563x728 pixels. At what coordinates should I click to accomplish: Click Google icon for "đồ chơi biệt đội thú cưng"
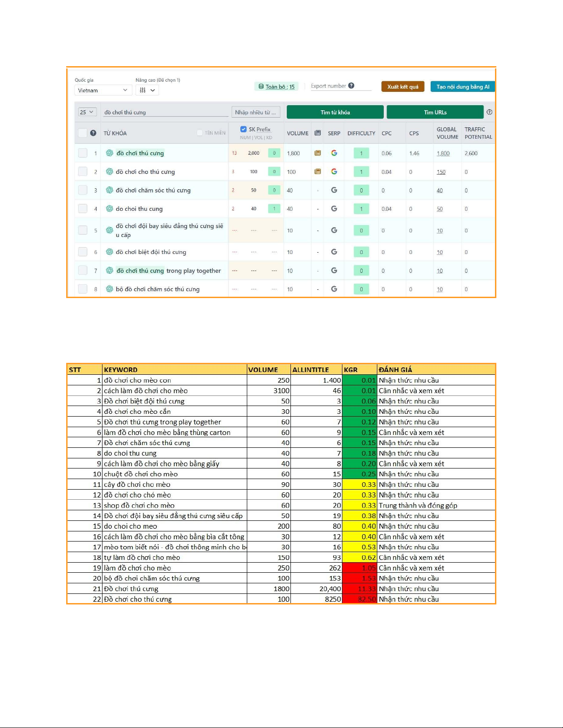coord(334,252)
